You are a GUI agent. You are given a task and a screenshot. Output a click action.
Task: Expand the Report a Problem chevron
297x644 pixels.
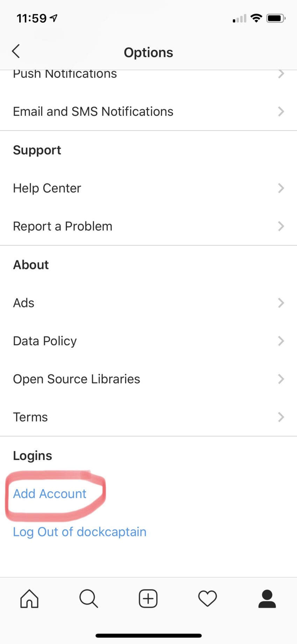pyautogui.click(x=281, y=226)
